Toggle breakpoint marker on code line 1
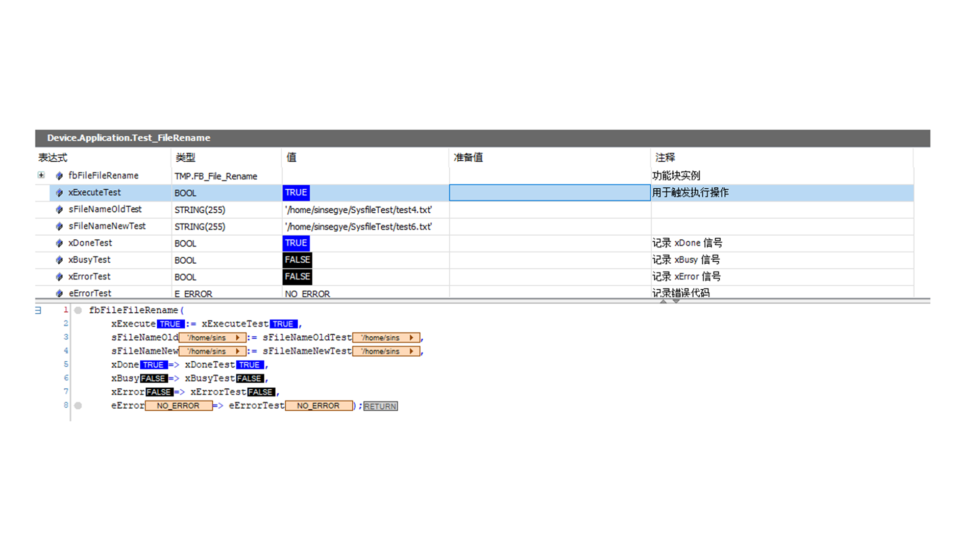Viewport: 980px width, 551px height. (x=78, y=310)
